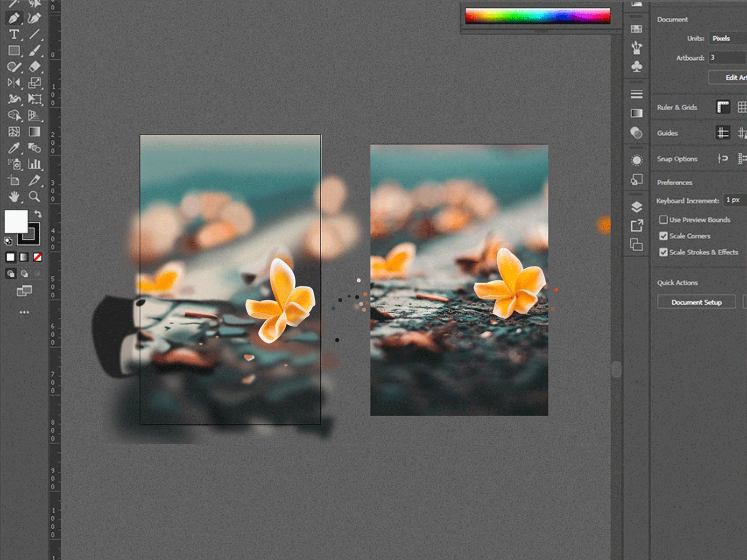The width and height of the screenshot is (747, 560).
Task: Select the Eyedropper tool
Action: (x=14, y=147)
